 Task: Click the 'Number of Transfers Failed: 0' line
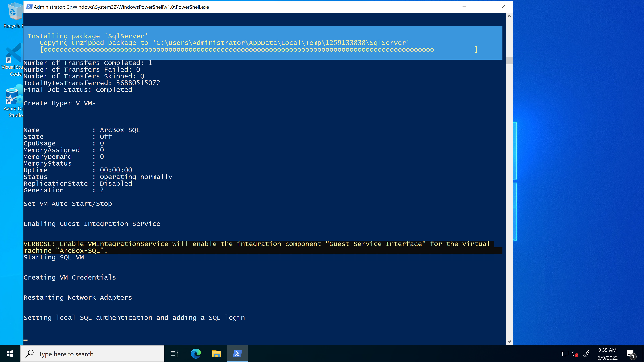[82, 69]
